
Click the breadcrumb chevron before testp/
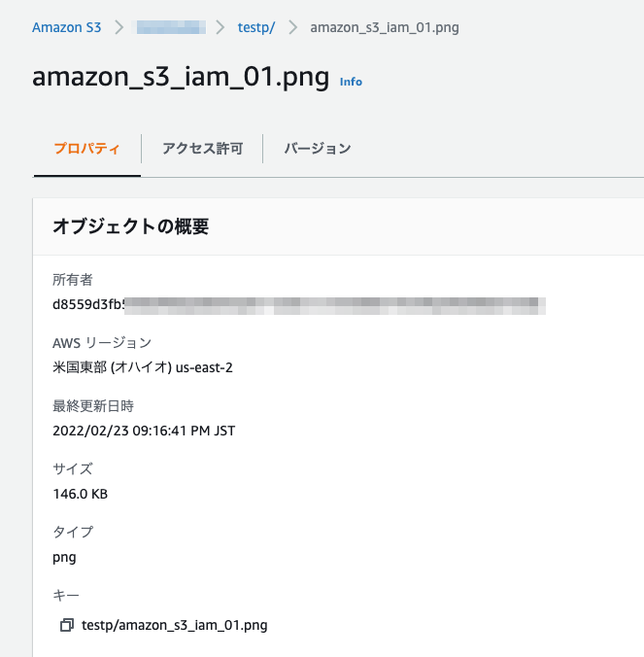220,27
